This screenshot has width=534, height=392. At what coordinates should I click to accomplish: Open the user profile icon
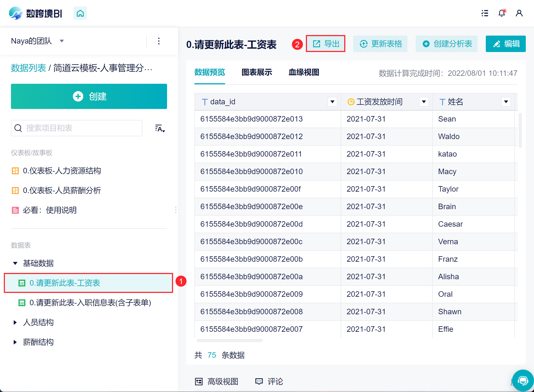(x=519, y=13)
